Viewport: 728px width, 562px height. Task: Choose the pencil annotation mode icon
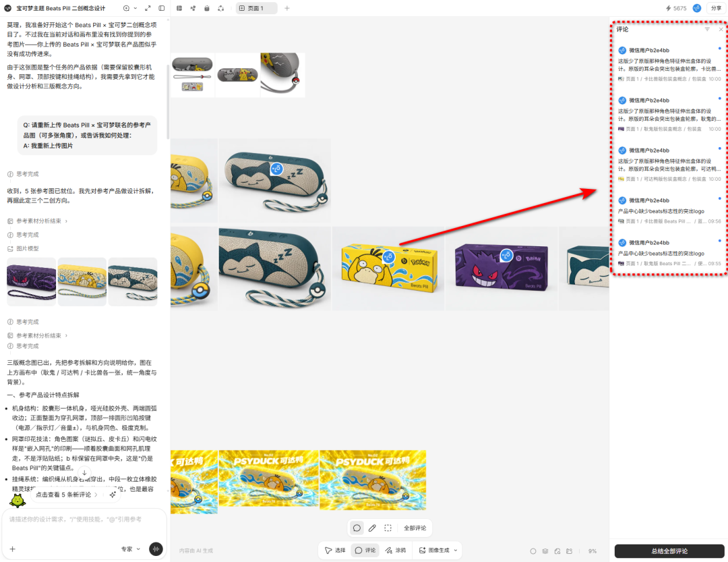tap(372, 528)
